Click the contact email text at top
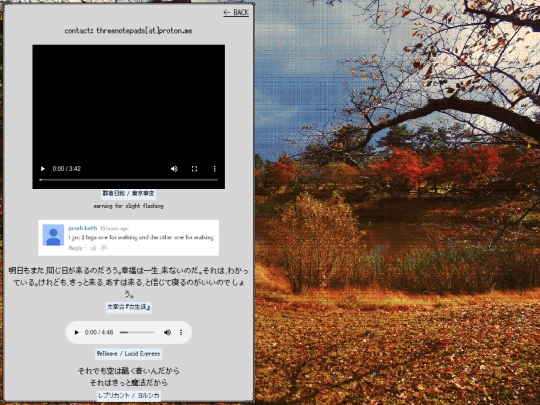 click(x=128, y=31)
